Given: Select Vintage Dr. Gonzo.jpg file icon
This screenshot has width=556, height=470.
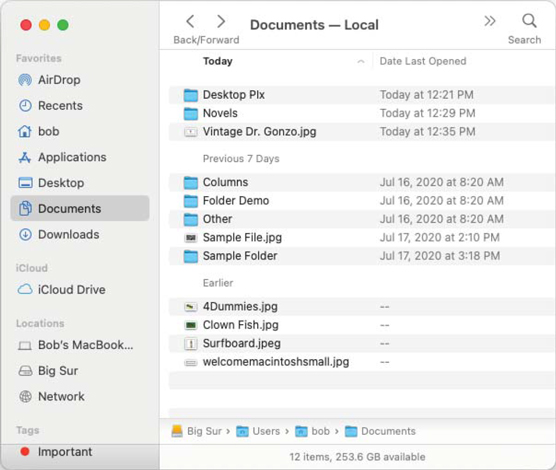Looking at the screenshot, I should click(x=191, y=132).
